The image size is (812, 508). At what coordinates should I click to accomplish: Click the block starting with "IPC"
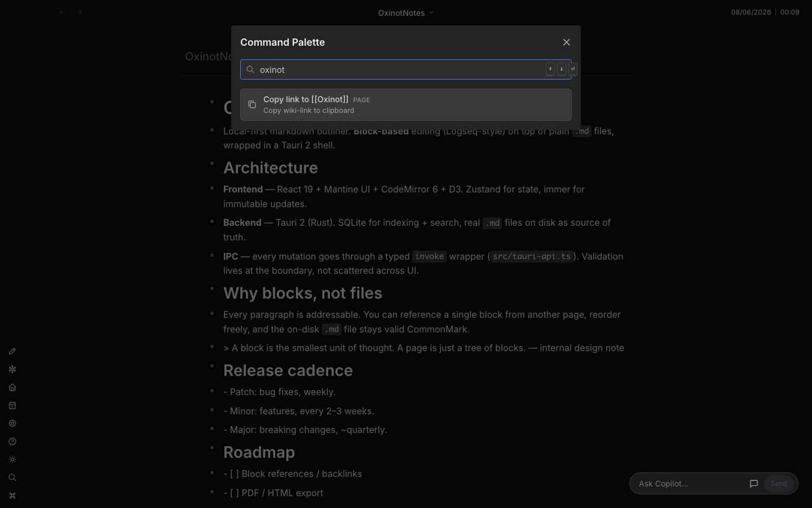click(x=424, y=263)
